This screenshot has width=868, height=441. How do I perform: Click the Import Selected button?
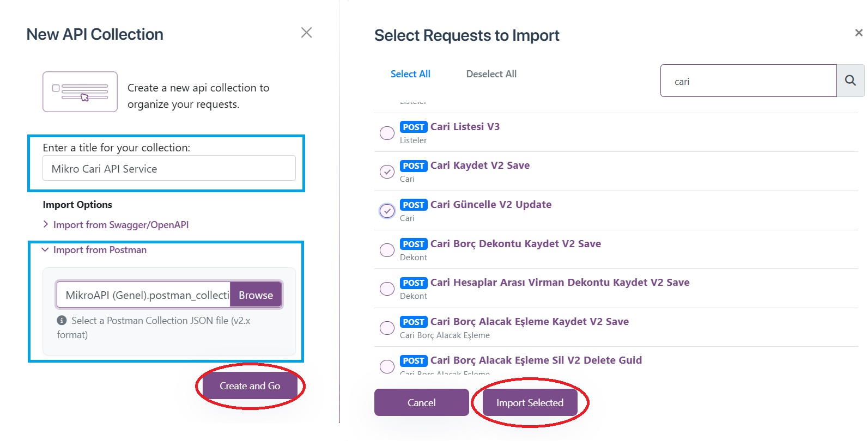point(530,402)
